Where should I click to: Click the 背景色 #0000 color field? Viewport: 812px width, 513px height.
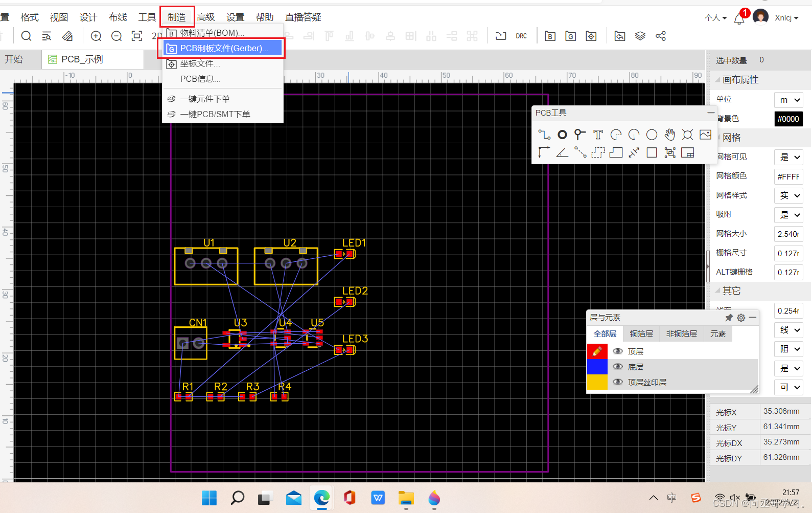pyautogui.click(x=788, y=119)
